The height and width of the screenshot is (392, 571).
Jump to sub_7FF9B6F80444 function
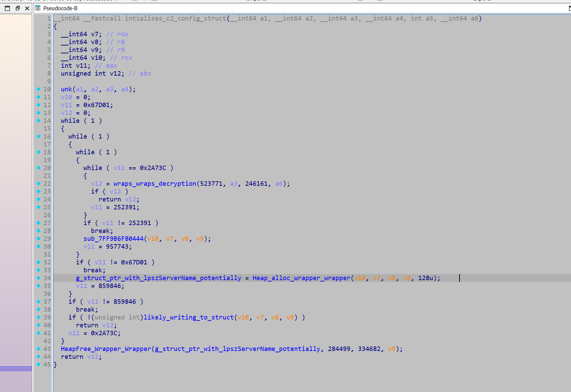pos(114,239)
